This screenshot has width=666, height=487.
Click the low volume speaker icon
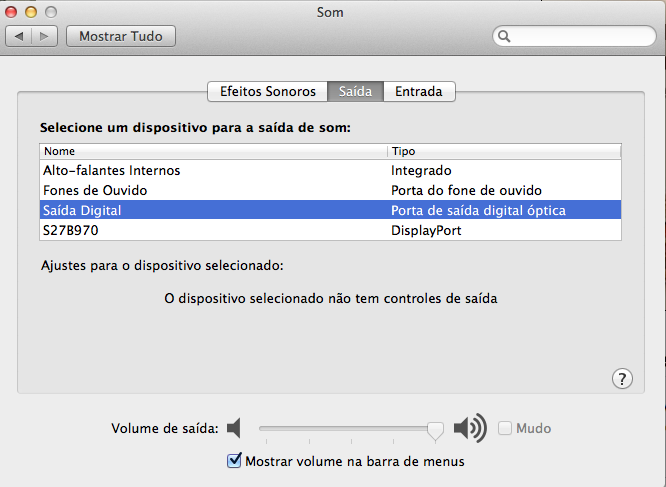(x=234, y=429)
